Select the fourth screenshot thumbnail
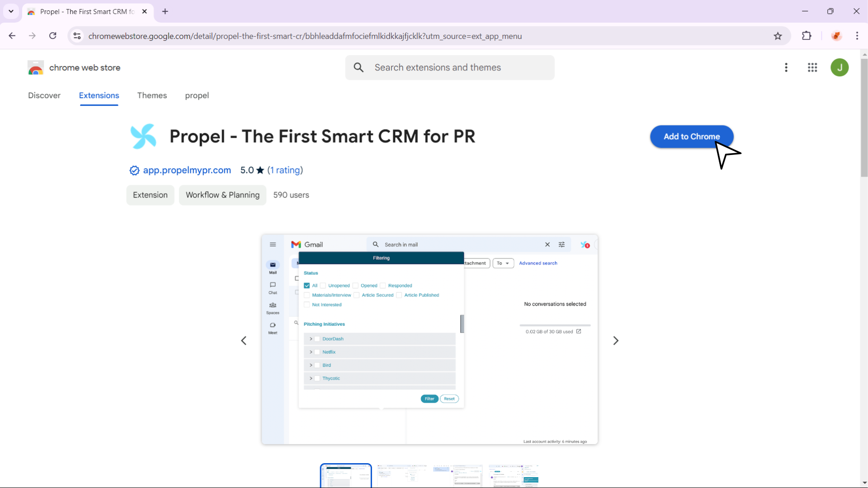868x488 pixels. click(x=514, y=476)
